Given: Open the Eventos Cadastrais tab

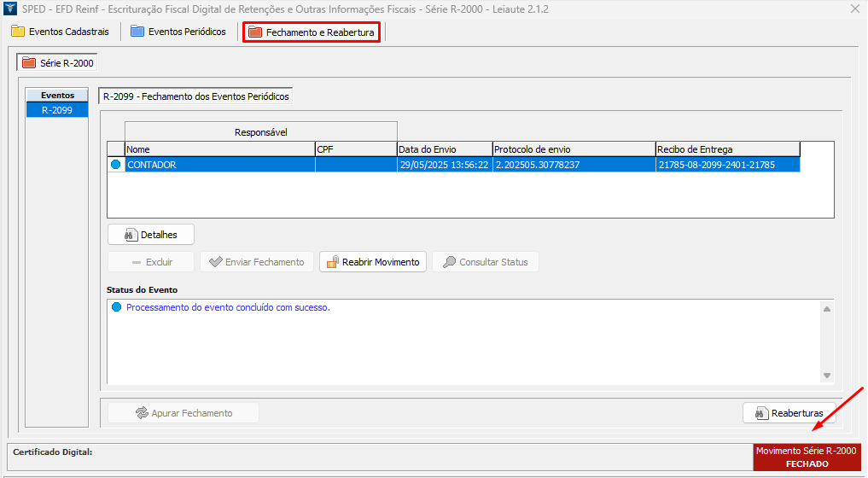Looking at the screenshot, I should (x=60, y=32).
